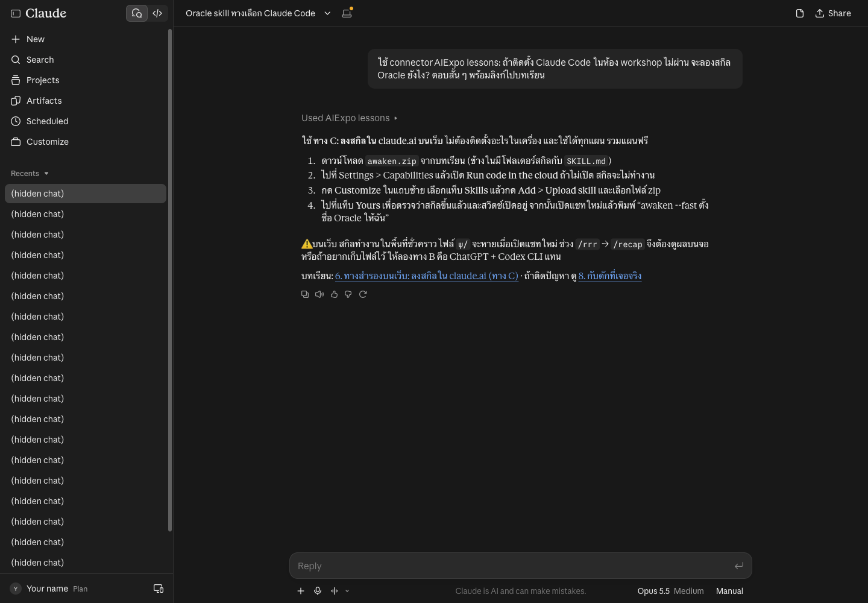Collapse the sidebar panel icon
This screenshot has width=868, height=603.
point(16,13)
